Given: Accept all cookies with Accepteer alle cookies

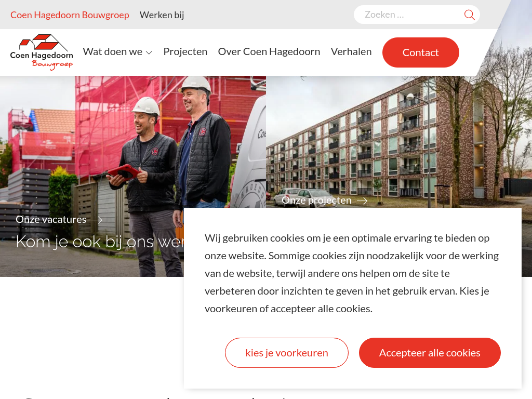Looking at the screenshot, I should click(430, 353).
